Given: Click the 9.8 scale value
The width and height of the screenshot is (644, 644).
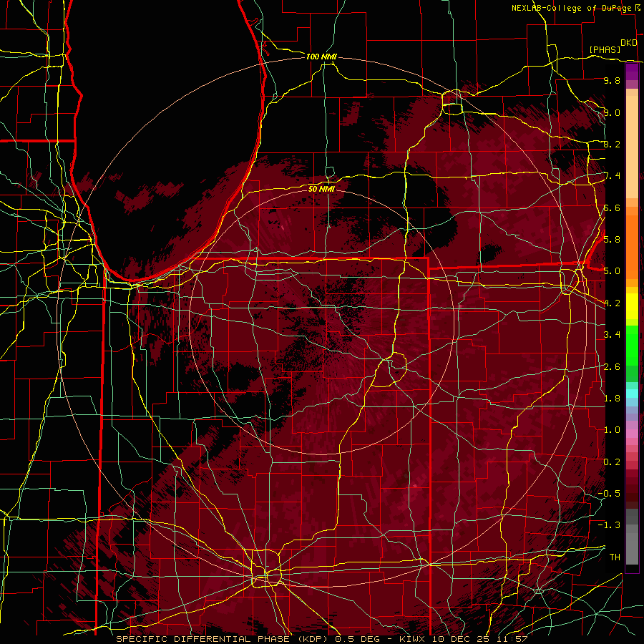Looking at the screenshot, I should click(612, 80).
